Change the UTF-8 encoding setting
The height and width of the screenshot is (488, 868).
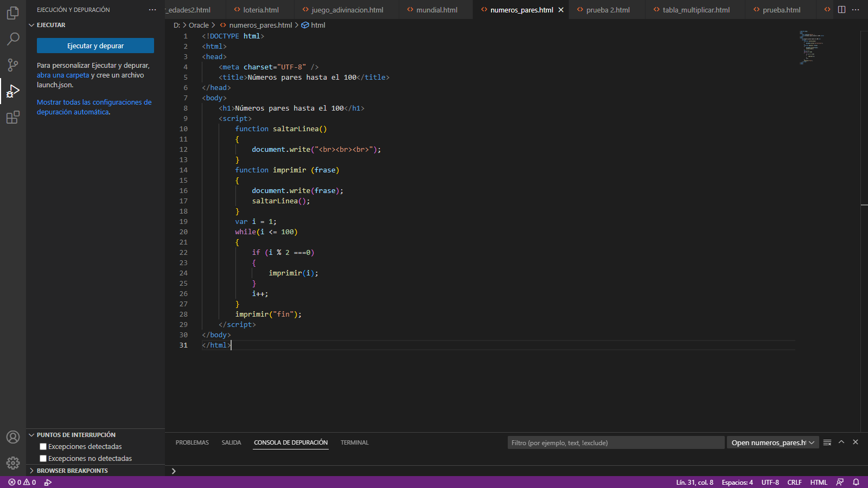pos(770,482)
